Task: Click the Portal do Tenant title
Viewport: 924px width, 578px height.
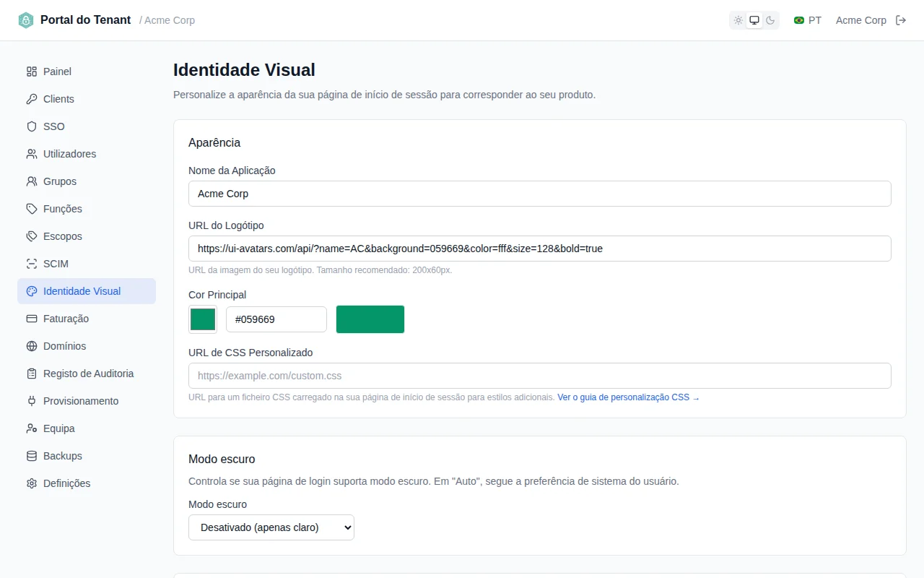Action: pyautogui.click(x=86, y=20)
